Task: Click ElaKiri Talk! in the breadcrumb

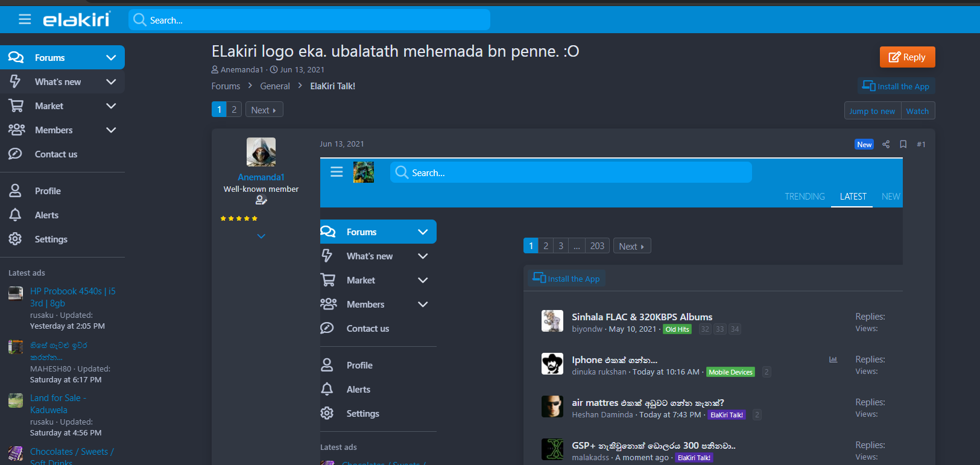Action: (x=332, y=86)
